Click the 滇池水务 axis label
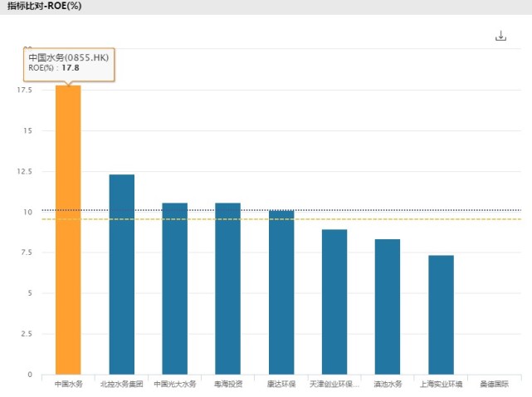Viewport: 532px width, 397px height. click(388, 384)
